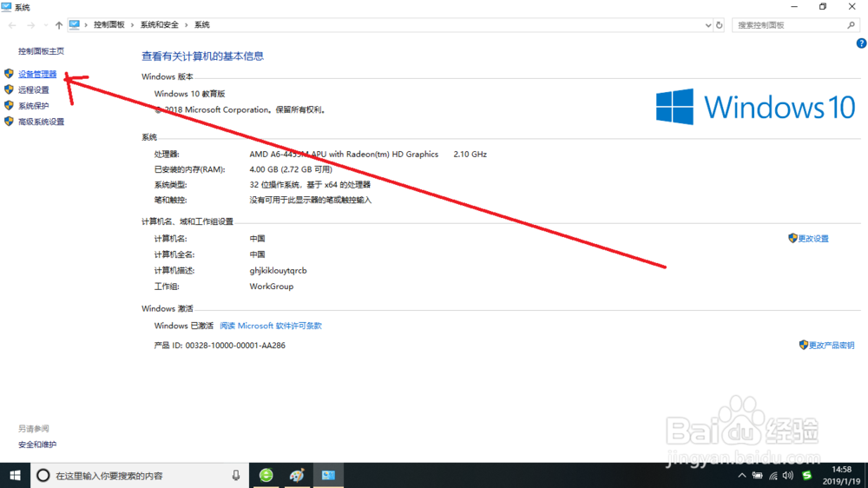This screenshot has width=868, height=488.
Task: Open the Help question mark icon
Action: 861,43
